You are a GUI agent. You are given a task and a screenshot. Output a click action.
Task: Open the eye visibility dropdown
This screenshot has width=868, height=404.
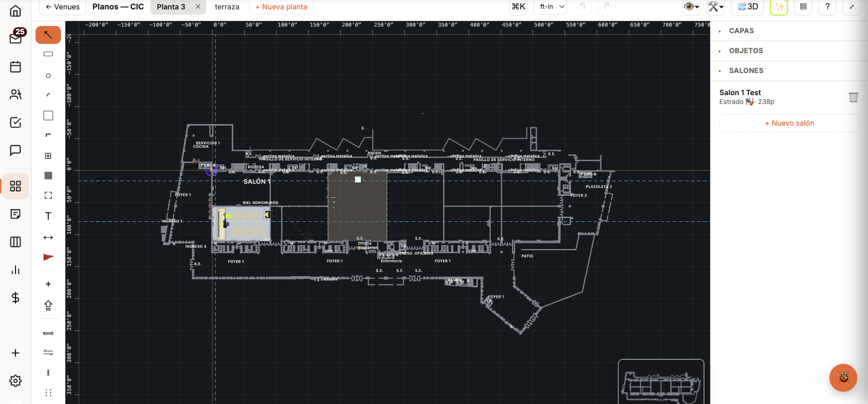(x=691, y=7)
